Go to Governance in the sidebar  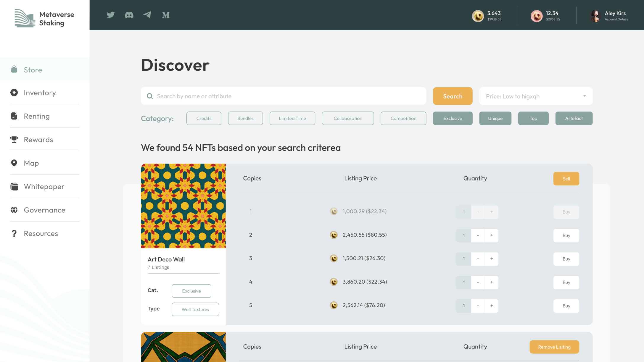[x=44, y=210]
